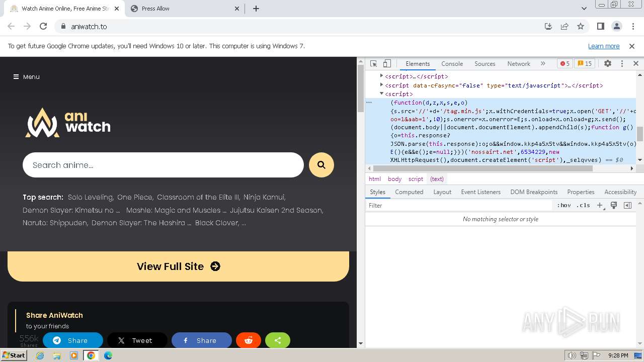
Task: Open top search Ninja Kamui
Action: [264, 197]
